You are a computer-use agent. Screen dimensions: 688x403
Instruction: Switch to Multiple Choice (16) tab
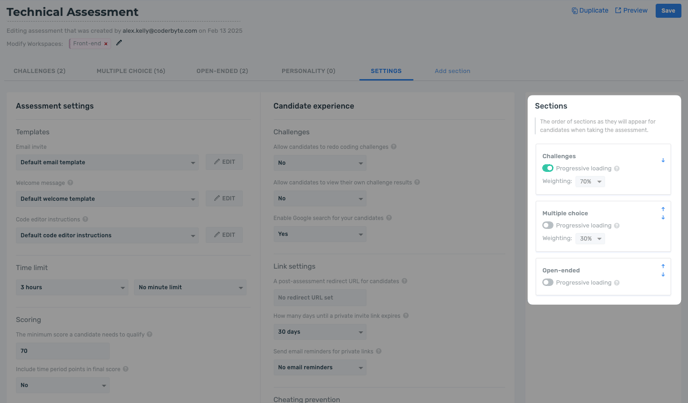click(131, 71)
